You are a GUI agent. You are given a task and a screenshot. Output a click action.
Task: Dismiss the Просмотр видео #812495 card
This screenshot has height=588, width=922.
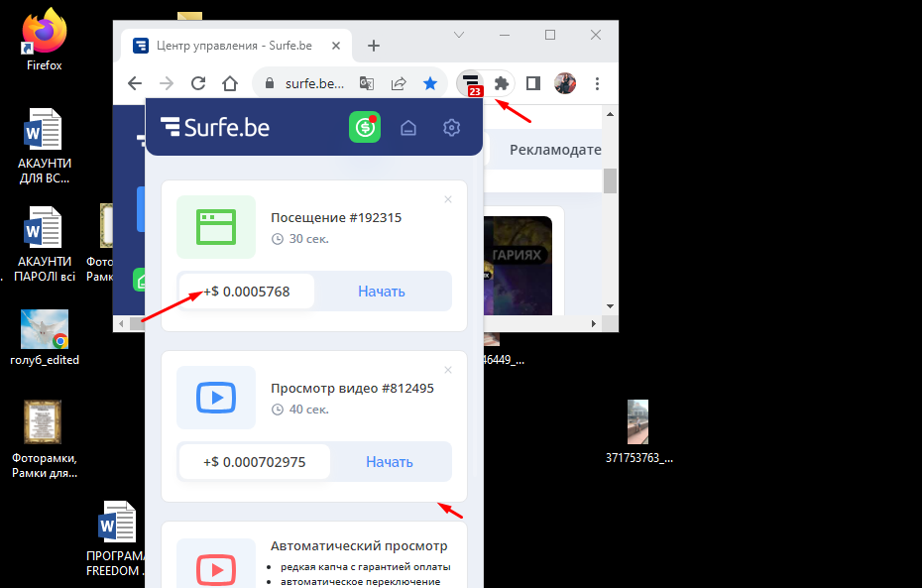tap(448, 370)
